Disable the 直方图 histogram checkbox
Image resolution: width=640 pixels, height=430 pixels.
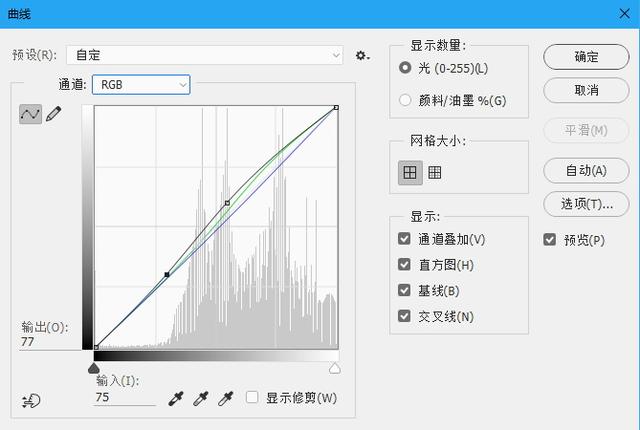click(x=404, y=265)
